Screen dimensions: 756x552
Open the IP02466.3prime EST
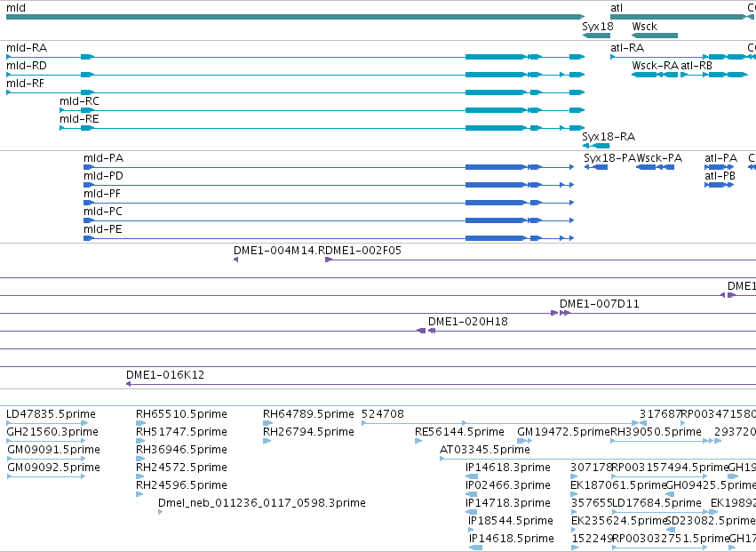point(471,494)
